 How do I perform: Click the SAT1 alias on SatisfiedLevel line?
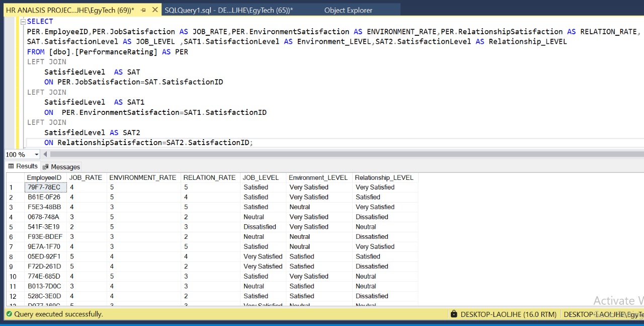136,102
